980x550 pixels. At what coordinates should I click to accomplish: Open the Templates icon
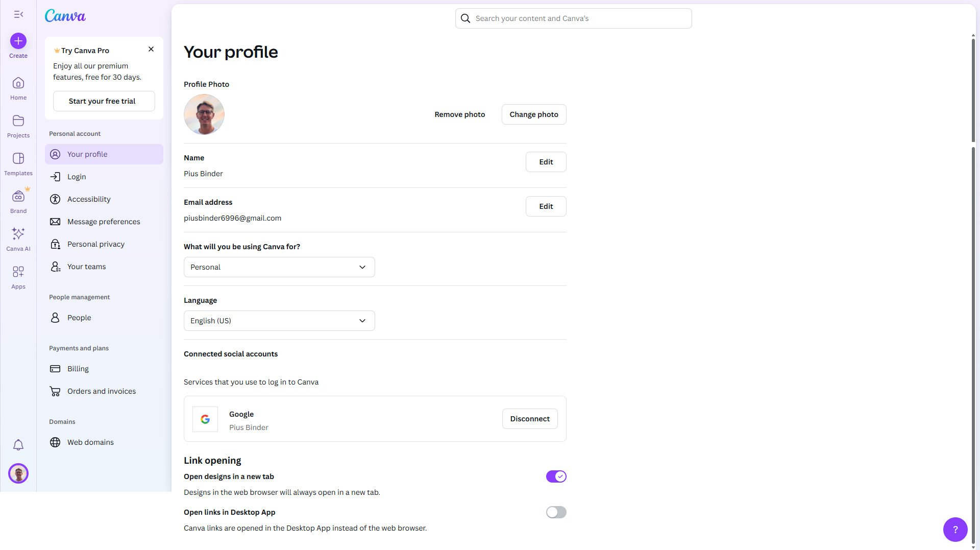(x=18, y=159)
